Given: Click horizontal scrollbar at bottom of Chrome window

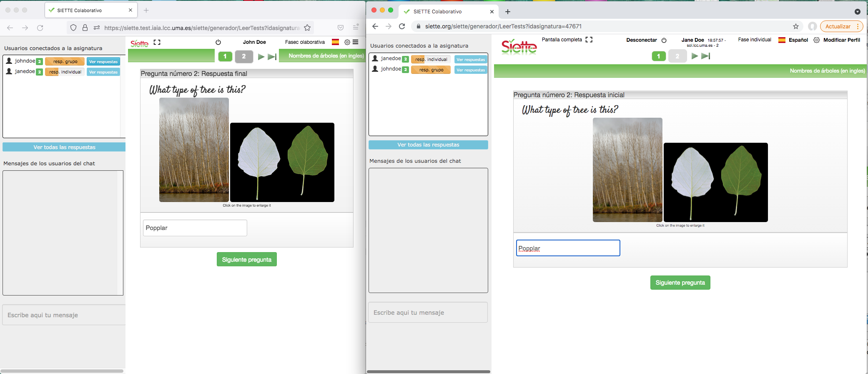Looking at the screenshot, I should [x=428, y=371].
